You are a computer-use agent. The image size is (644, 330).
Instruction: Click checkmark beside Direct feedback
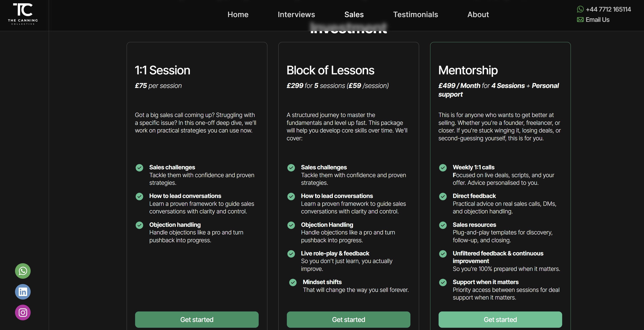click(x=443, y=196)
